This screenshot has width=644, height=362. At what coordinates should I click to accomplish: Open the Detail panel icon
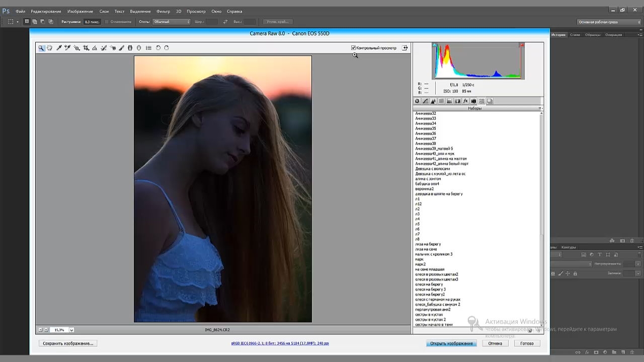pos(433,101)
